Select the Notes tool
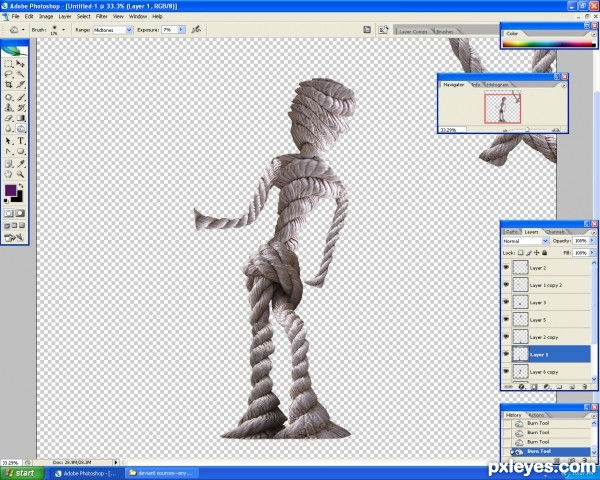This screenshot has width=600, height=480. (9, 164)
